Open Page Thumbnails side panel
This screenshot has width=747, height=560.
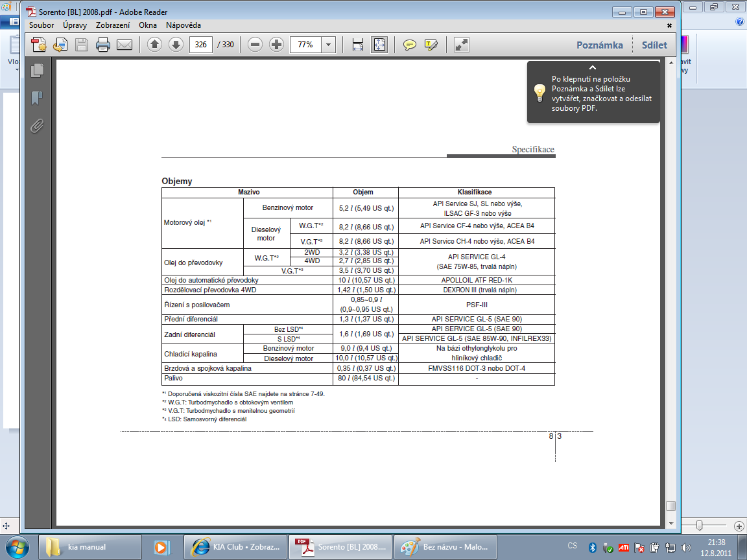click(x=37, y=71)
